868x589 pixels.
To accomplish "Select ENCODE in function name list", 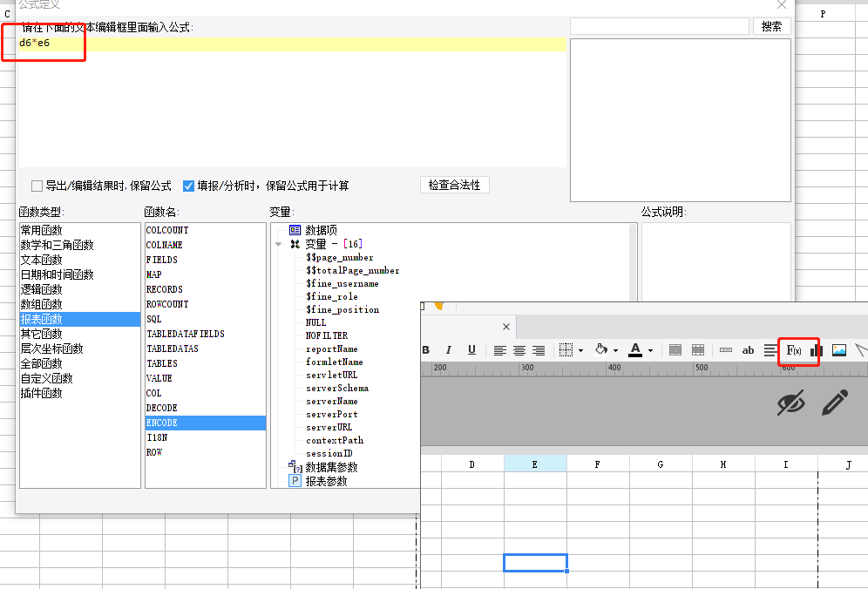I will pyautogui.click(x=205, y=423).
